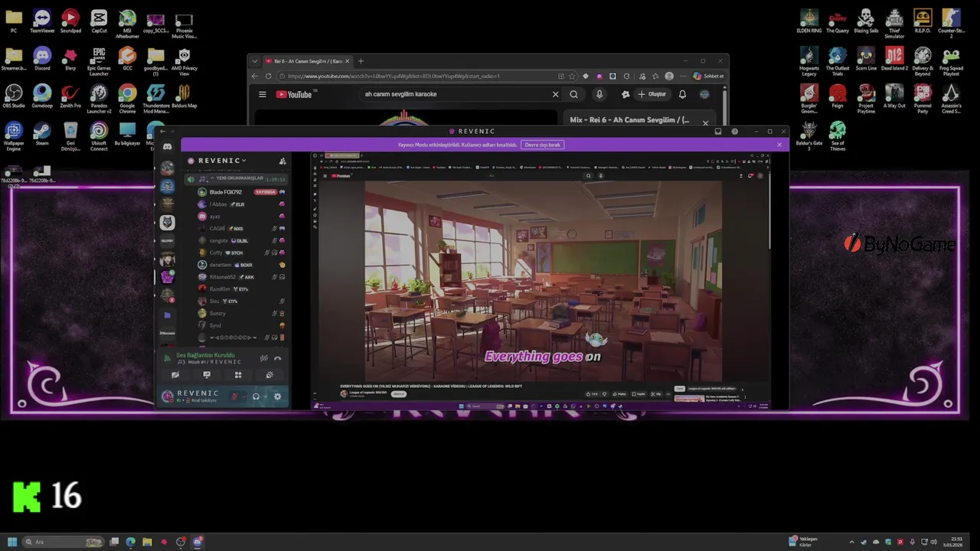Screen dimensions: 980x551
Task: Select 'Rei 6 - Ah Canım Sevgilim' browser tab
Action: (x=308, y=61)
